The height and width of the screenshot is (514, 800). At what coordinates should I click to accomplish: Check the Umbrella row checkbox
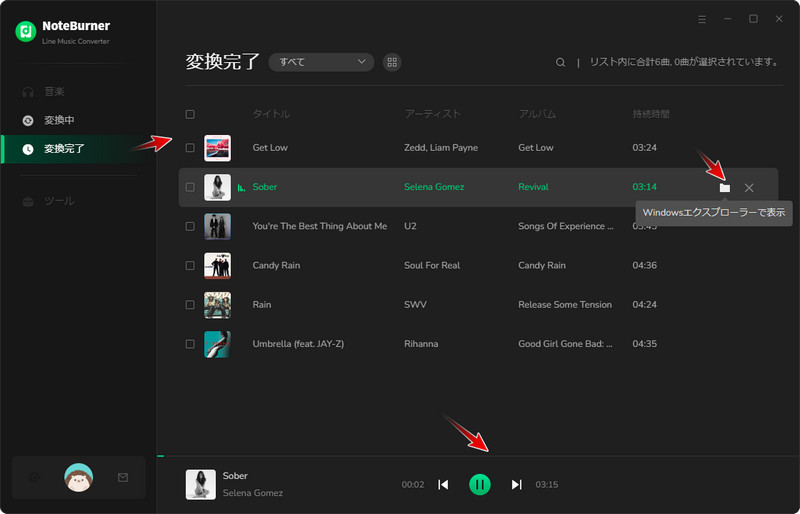pyautogui.click(x=190, y=344)
